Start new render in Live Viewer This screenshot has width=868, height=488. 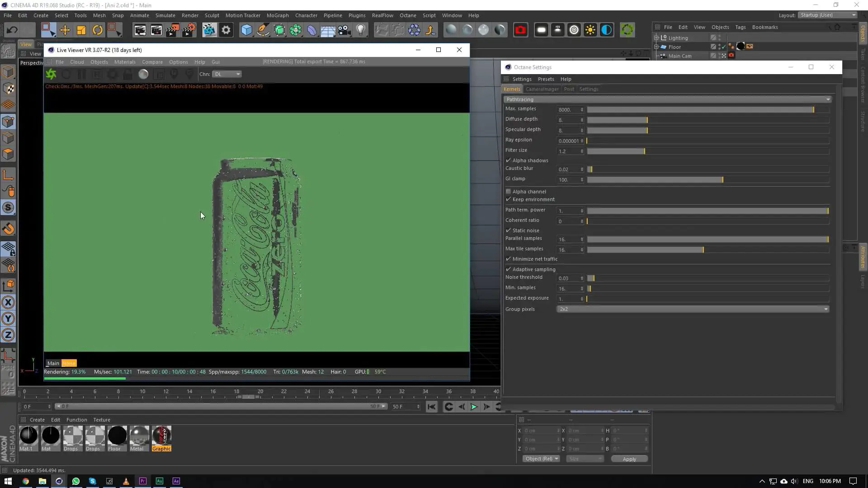click(x=51, y=74)
